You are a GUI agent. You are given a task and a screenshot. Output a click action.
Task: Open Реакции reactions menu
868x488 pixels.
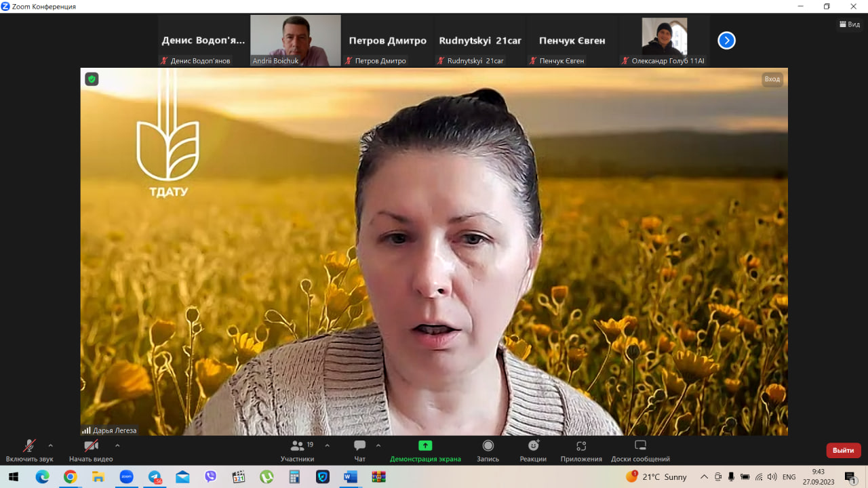(533, 451)
